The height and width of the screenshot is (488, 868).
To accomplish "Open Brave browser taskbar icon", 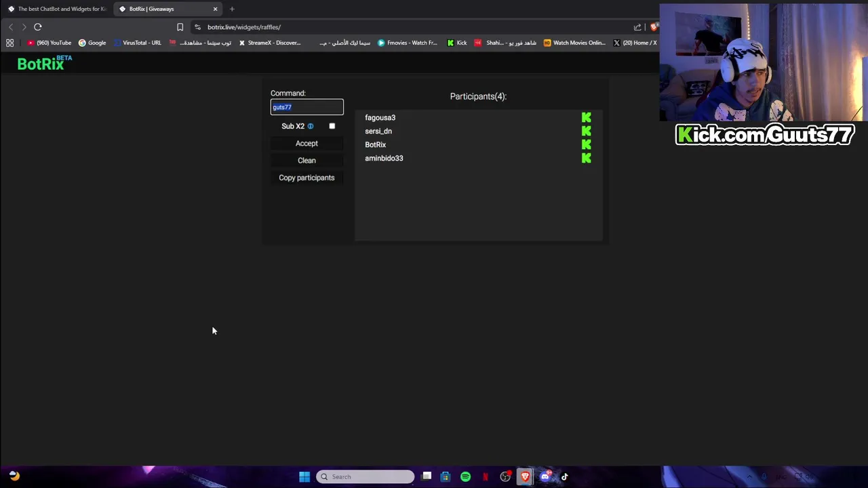I will coord(525,476).
